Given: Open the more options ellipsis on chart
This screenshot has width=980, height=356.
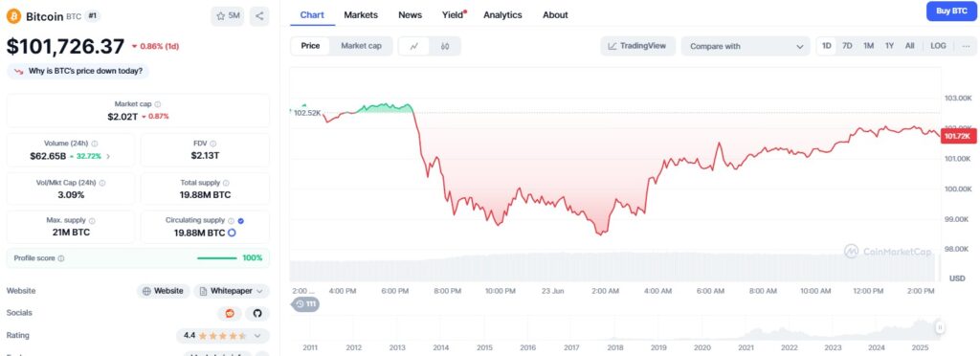Looking at the screenshot, I should [966, 46].
